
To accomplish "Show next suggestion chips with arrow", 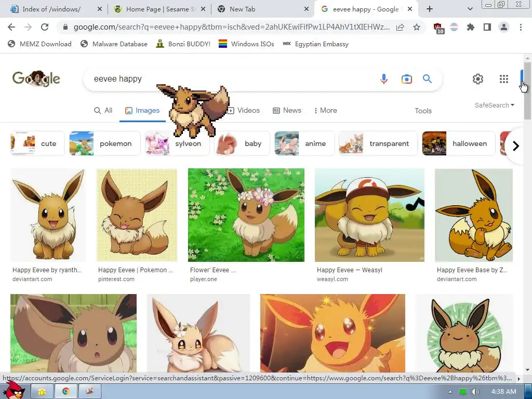I will tap(516, 146).
